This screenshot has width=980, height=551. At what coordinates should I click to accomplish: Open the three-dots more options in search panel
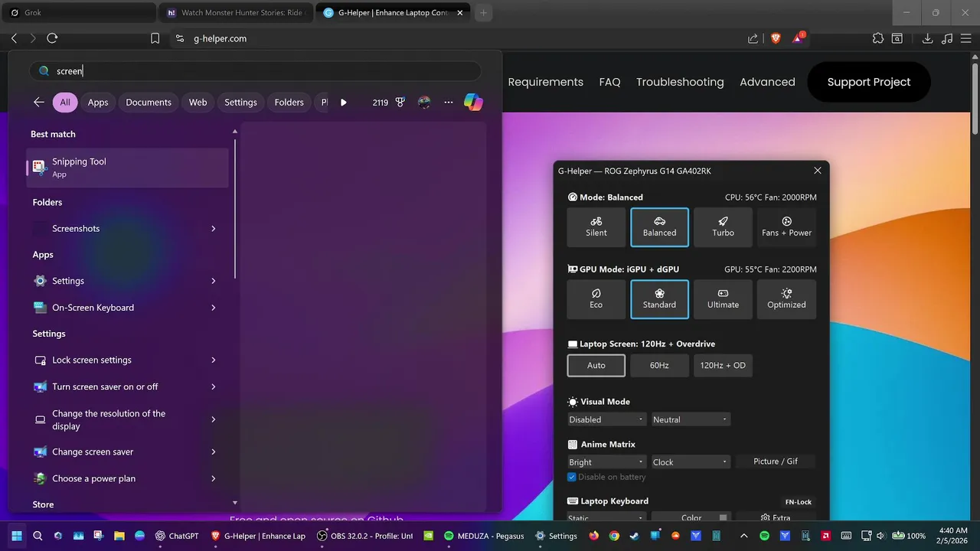click(449, 103)
